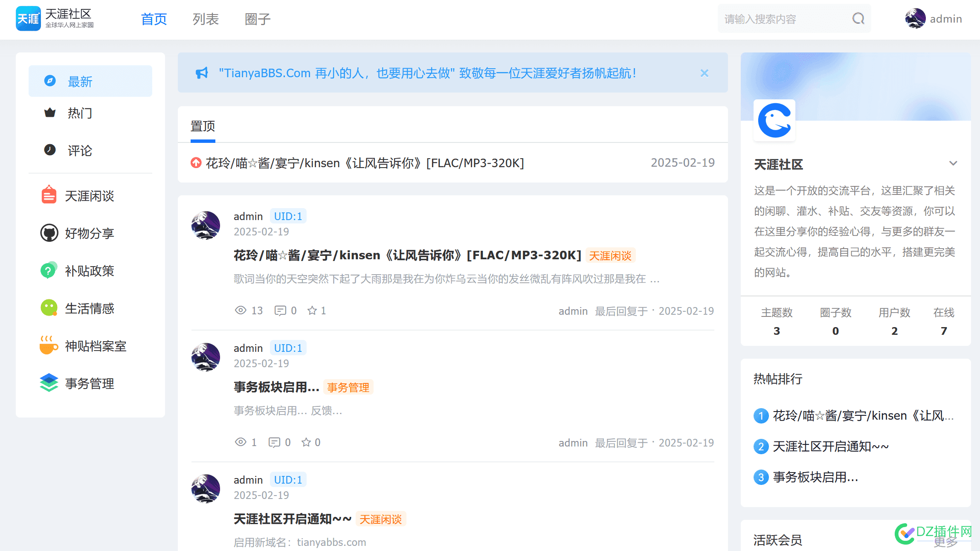Open the admin username menu in header
The height and width of the screenshot is (551, 980).
(946, 19)
